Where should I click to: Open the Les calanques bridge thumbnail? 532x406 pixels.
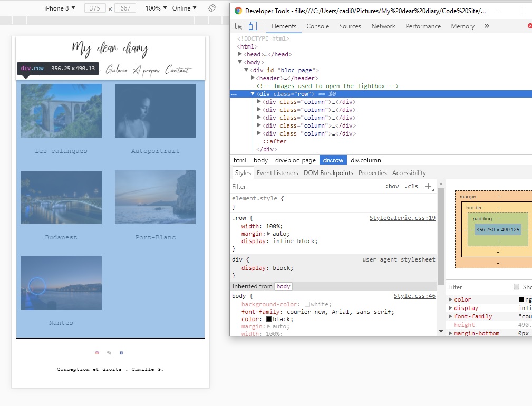tap(61, 111)
